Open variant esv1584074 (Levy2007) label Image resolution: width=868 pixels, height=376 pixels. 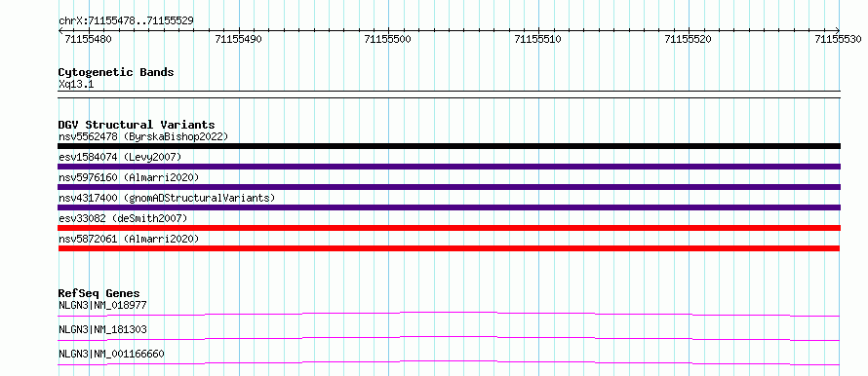tap(120, 157)
